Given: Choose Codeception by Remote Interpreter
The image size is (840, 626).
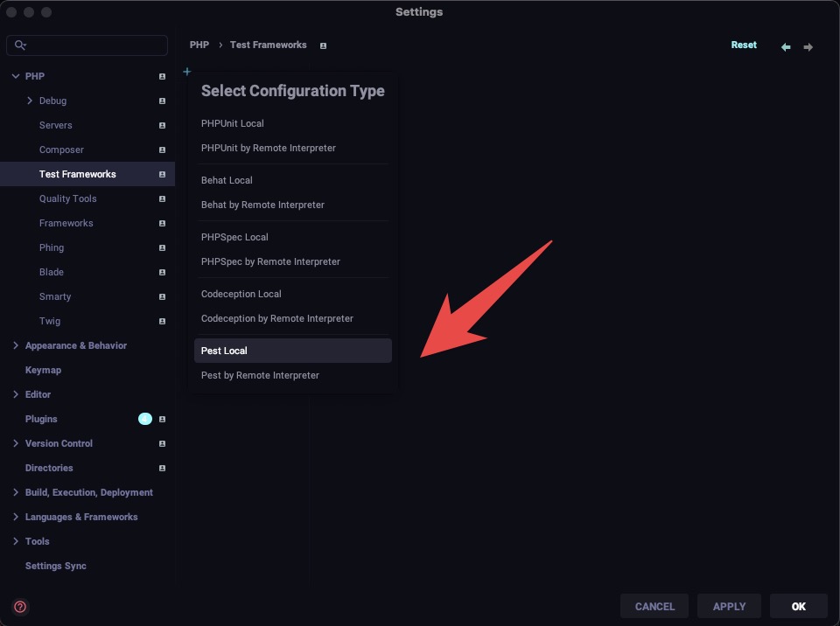Looking at the screenshot, I should pyautogui.click(x=292, y=318).
